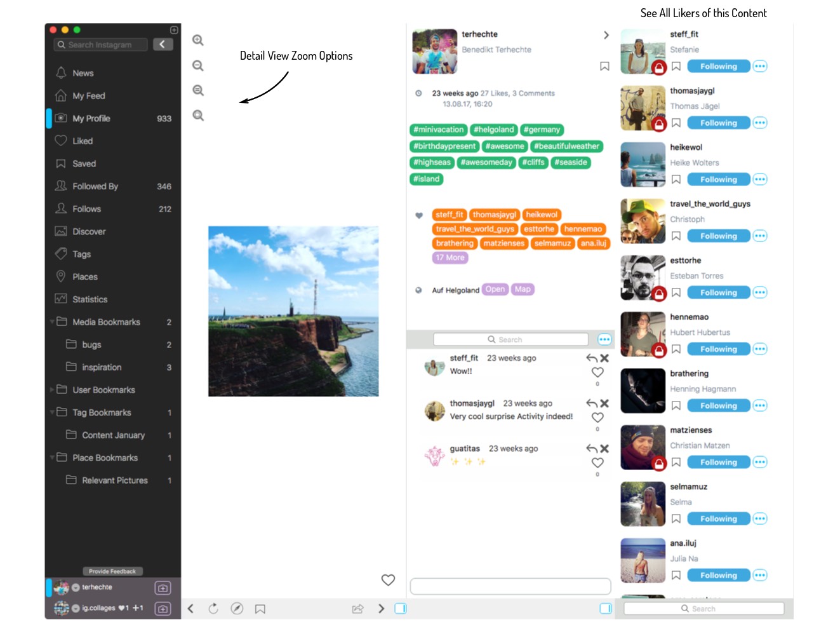The image size is (840, 636).
Task: Select the Content January tag bookmark
Action: 113,435
